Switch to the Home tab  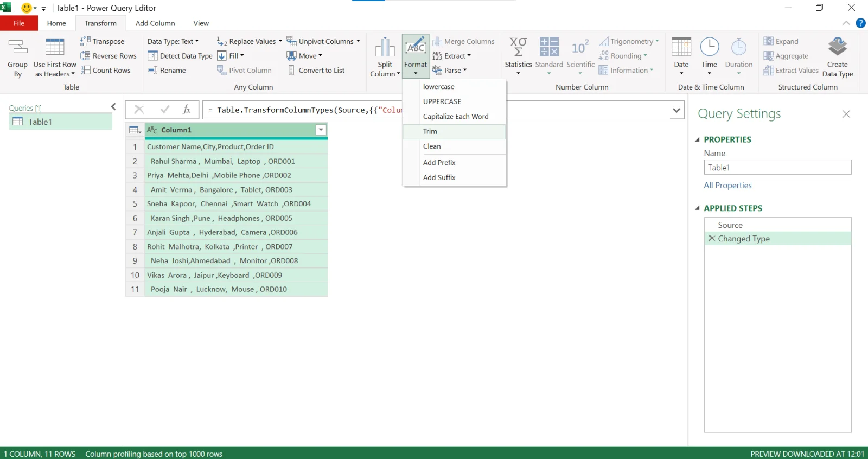point(56,23)
